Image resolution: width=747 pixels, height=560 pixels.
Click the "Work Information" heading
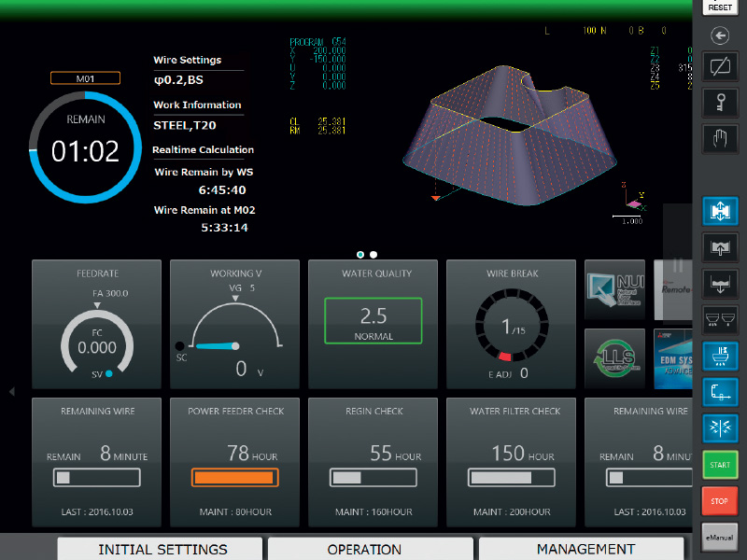click(197, 105)
